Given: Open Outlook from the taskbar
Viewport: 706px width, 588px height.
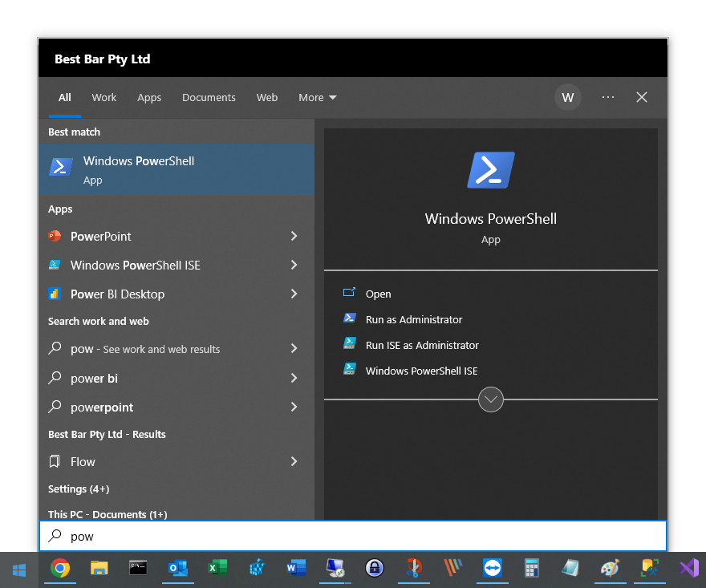Looking at the screenshot, I should [177, 568].
